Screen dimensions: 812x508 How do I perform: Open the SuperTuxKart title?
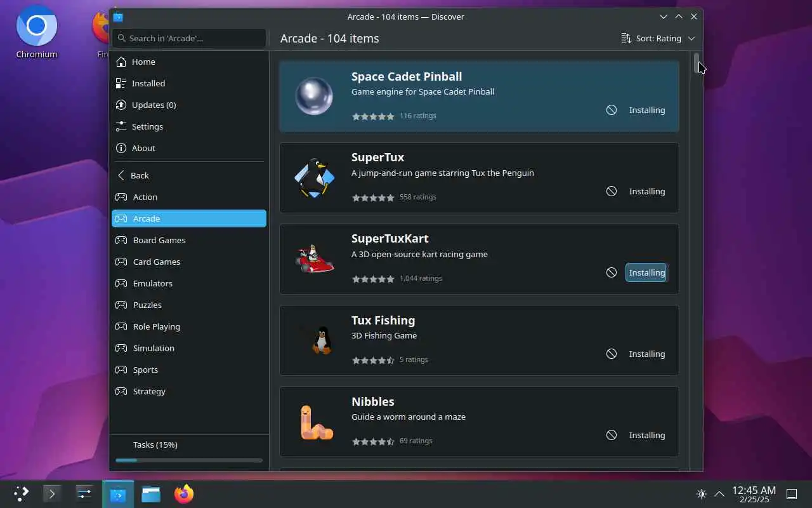point(390,238)
